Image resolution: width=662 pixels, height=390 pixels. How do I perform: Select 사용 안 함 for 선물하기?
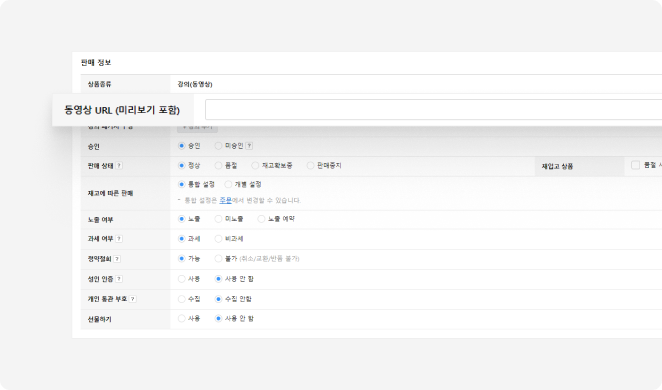[x=218, y=318]
